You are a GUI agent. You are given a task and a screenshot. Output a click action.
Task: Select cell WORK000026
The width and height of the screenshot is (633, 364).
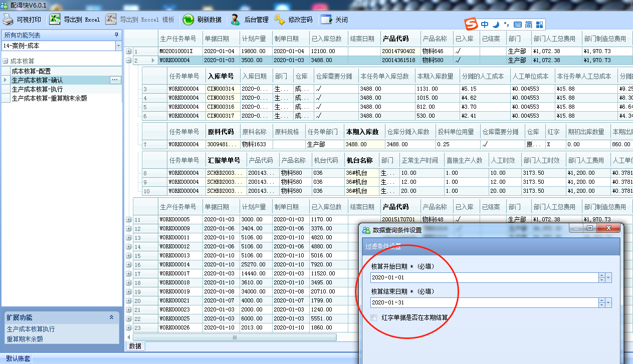click(180, 327)
